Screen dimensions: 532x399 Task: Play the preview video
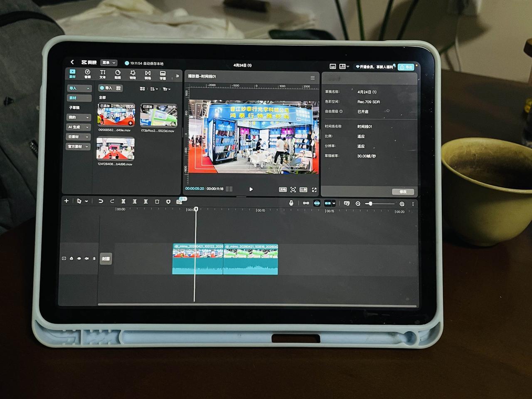(x=251, y=189)
